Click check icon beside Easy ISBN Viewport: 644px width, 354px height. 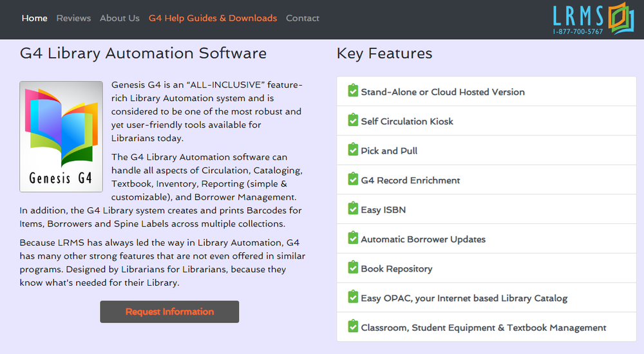353,209
